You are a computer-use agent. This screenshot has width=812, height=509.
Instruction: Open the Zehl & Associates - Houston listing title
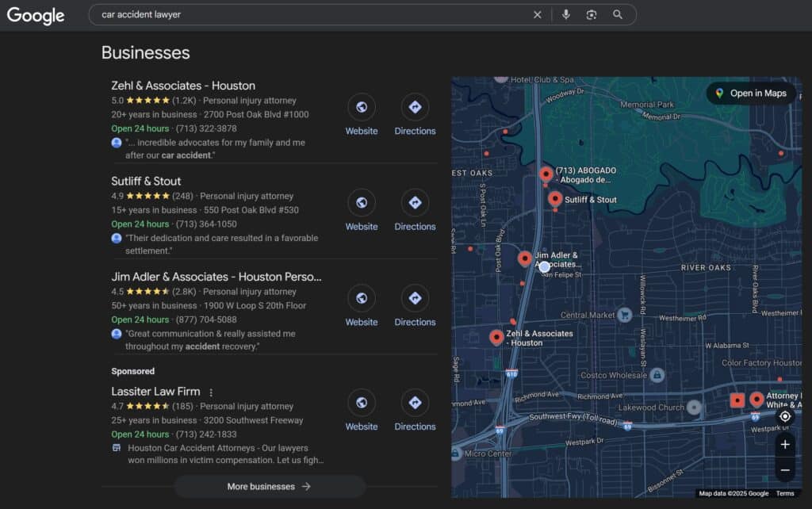[183, 86]
